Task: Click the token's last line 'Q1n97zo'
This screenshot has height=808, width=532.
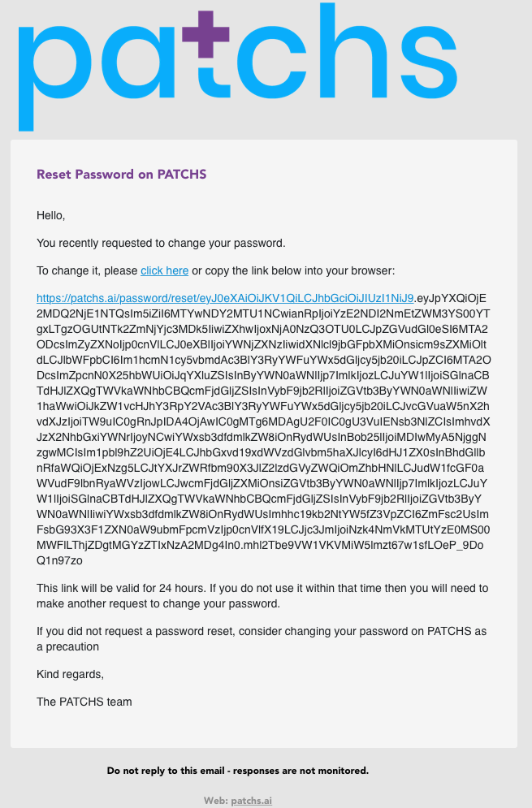Action: (x=59, y=560)
